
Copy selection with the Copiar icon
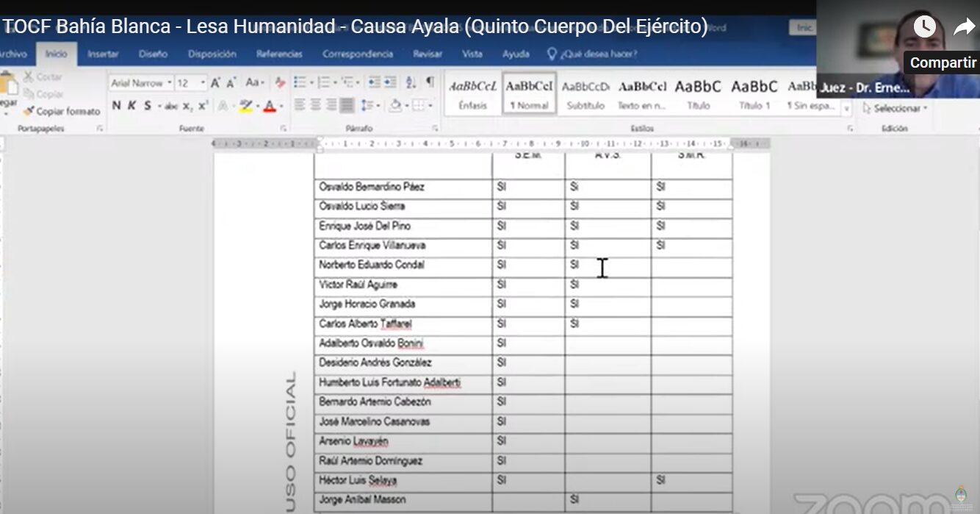[29, 93]
